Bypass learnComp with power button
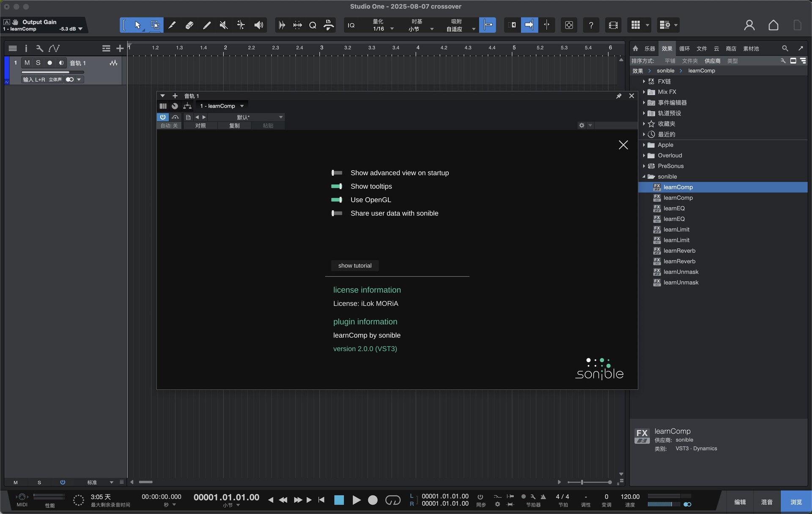Screen dimensions: 812x514 [x=162, y=117]
